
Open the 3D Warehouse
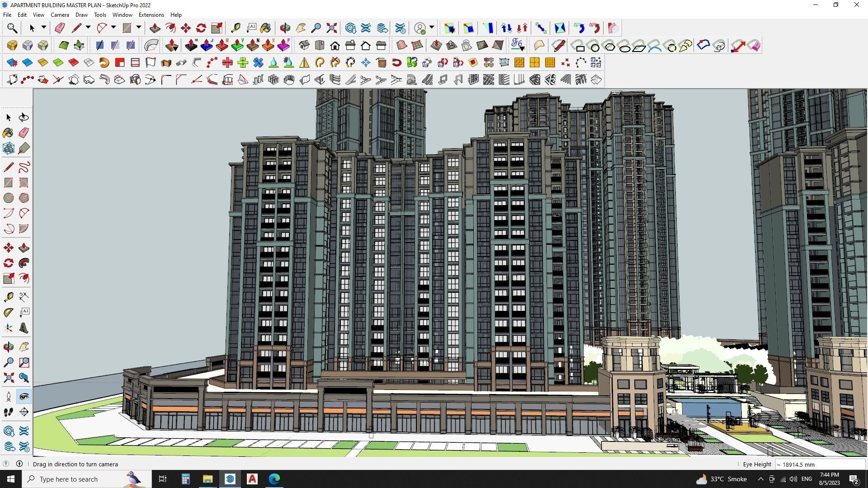[350, 28]
